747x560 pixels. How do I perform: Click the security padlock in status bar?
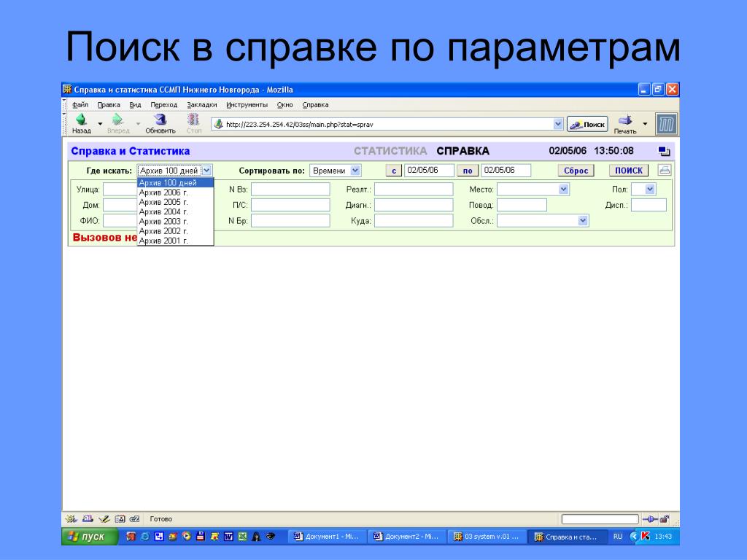(x=664, y=519)
